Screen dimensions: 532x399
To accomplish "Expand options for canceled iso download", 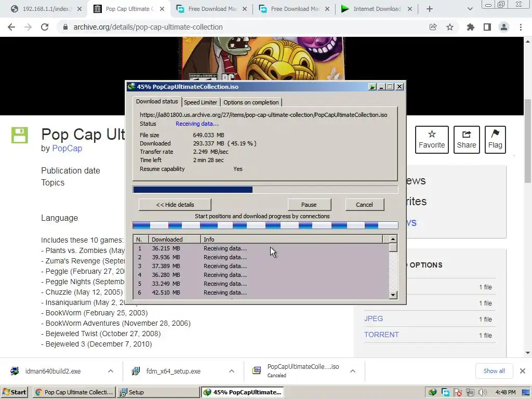I will [x=353, y=371].
